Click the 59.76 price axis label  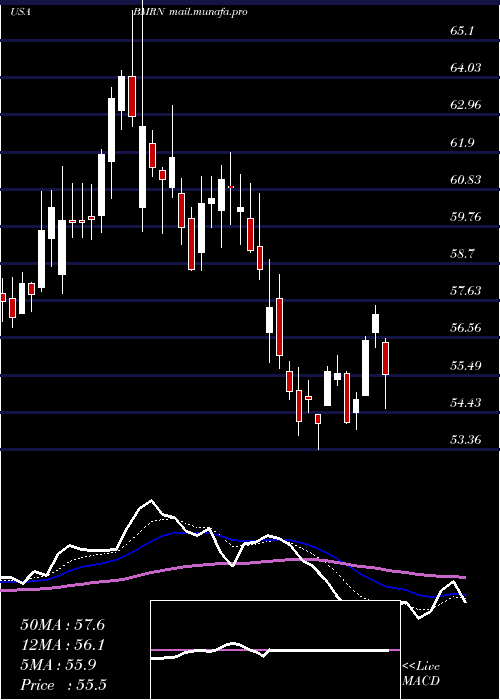466,217
